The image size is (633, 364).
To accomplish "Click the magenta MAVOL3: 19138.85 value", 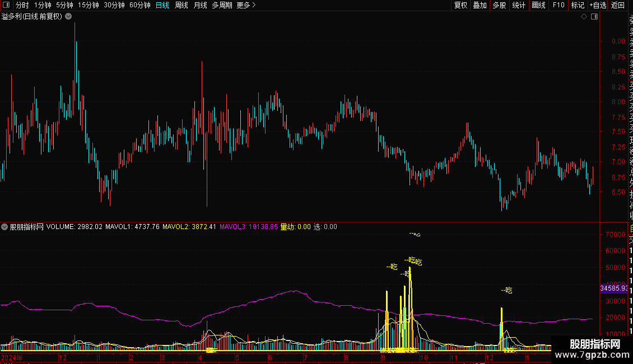I will 249,227.
